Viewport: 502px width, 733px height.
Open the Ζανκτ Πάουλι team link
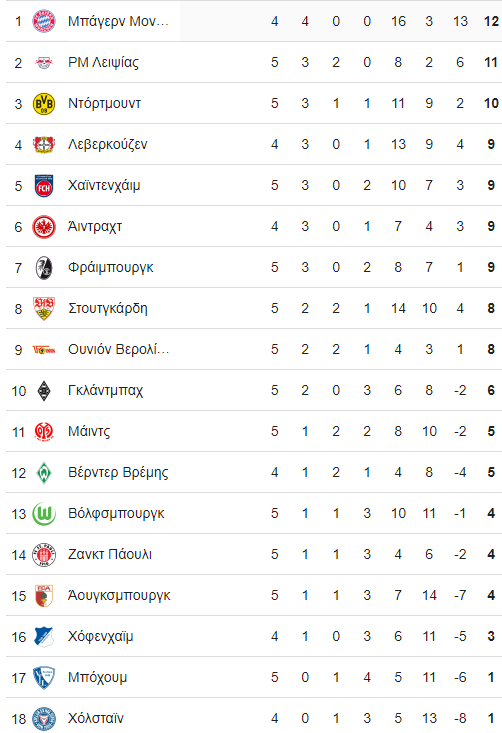point(110,554)
